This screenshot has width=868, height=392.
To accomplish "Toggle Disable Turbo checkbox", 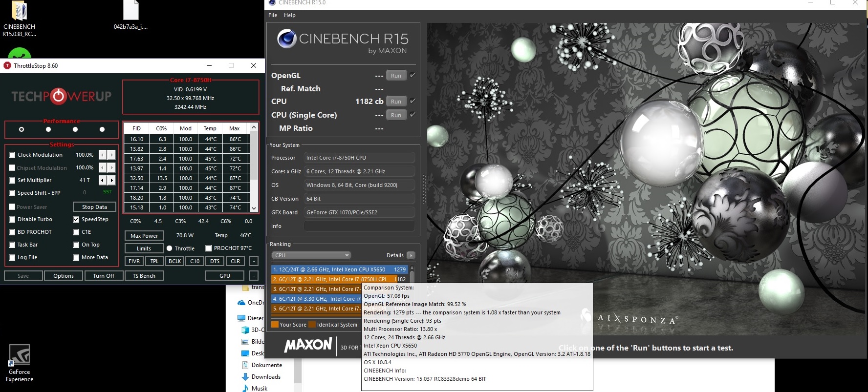I will 12,220.
